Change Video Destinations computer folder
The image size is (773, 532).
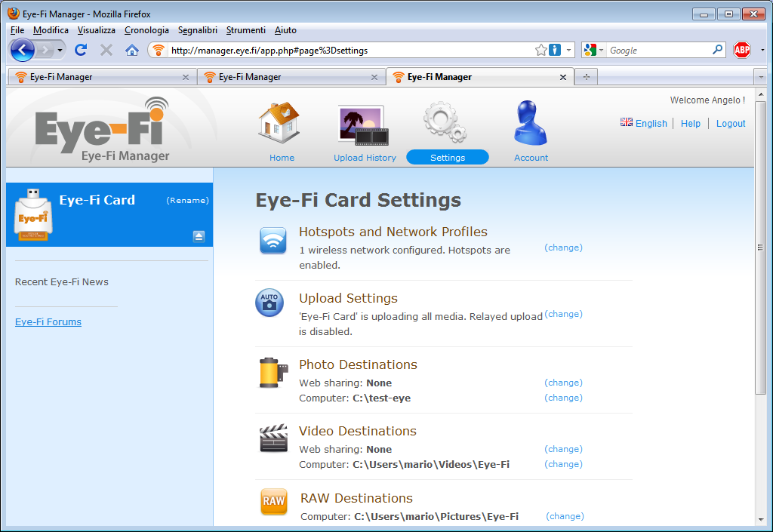pos(563,464)
